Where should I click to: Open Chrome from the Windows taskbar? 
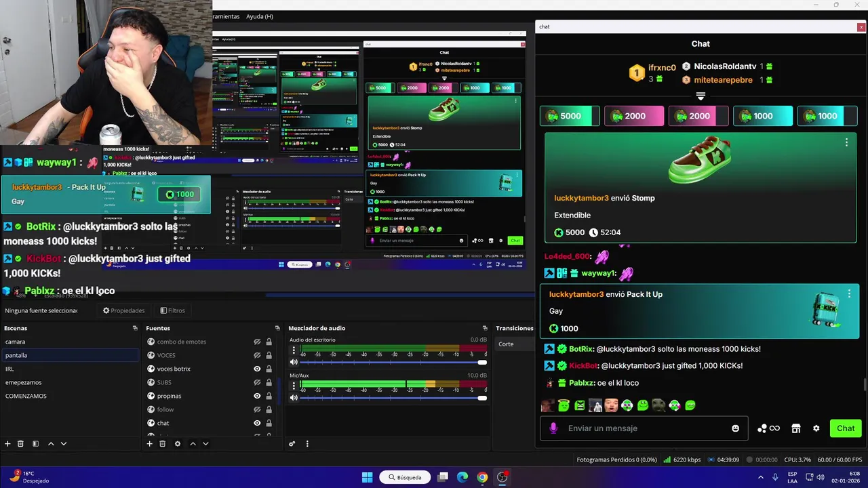(482, 477)
